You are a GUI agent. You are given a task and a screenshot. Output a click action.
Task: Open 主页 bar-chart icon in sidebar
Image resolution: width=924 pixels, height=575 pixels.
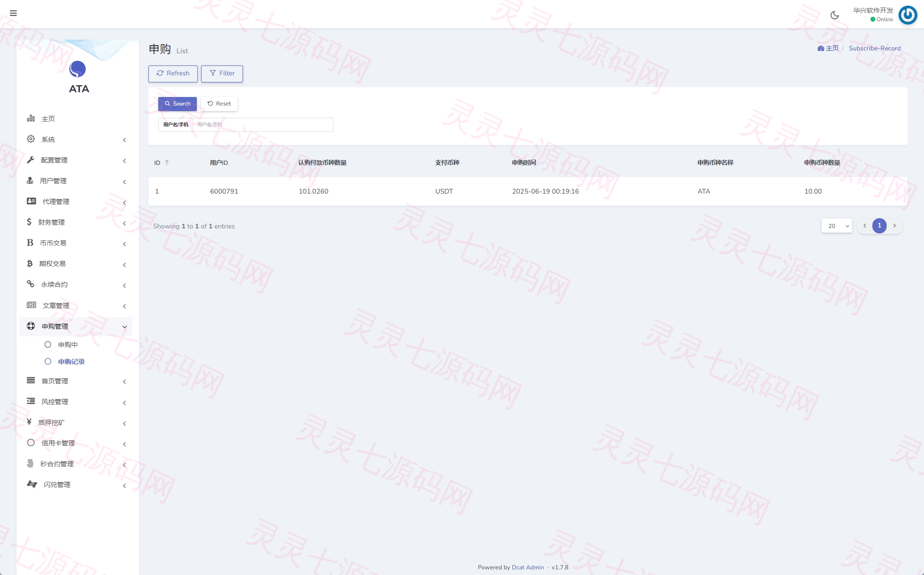tap(31, 118)
